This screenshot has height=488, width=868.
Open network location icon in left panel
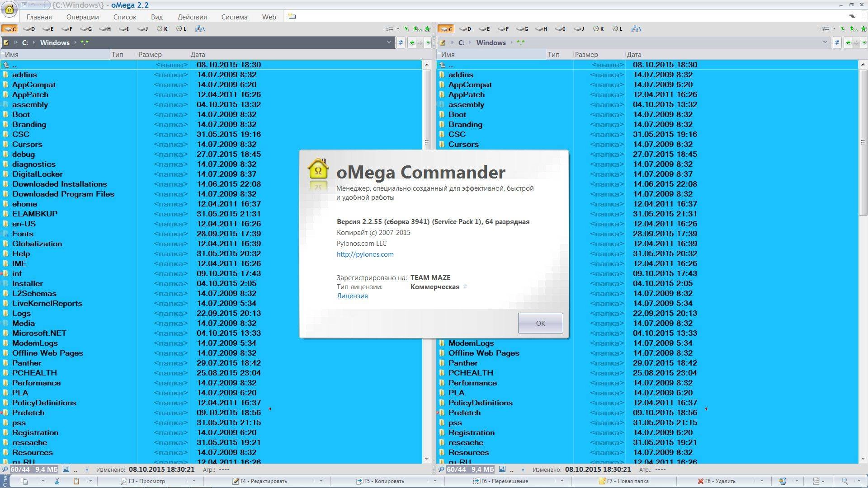click(200, 29)
